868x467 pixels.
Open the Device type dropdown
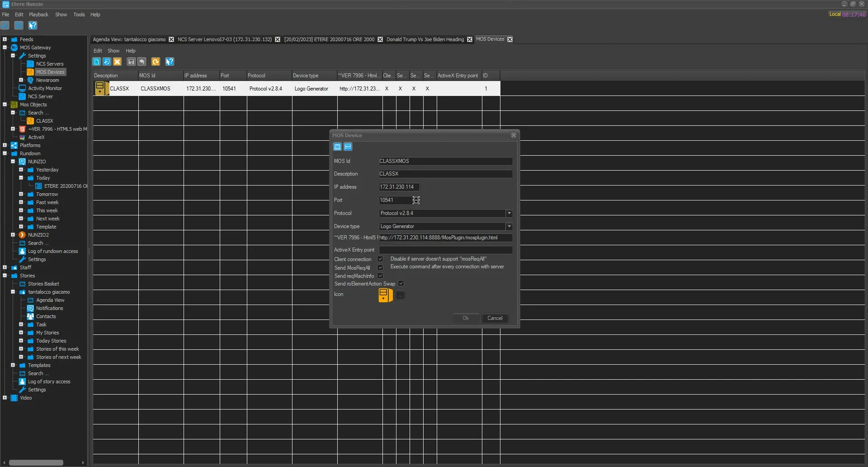(509, 226)
